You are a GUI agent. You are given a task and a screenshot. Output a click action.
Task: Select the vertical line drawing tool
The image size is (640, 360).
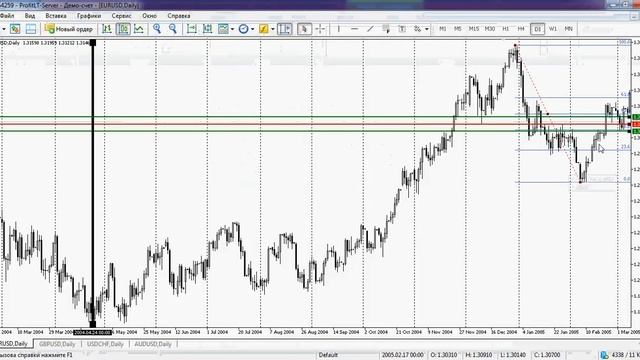pos(339,29)
